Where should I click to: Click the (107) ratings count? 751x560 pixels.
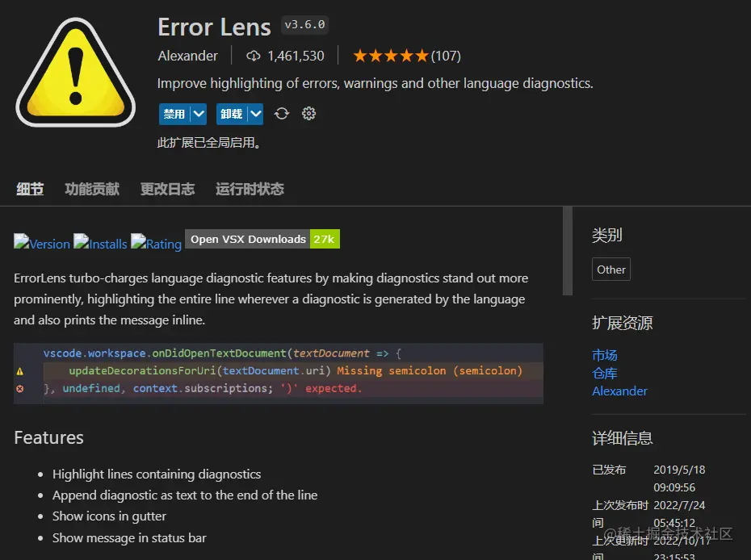[446, 56]
